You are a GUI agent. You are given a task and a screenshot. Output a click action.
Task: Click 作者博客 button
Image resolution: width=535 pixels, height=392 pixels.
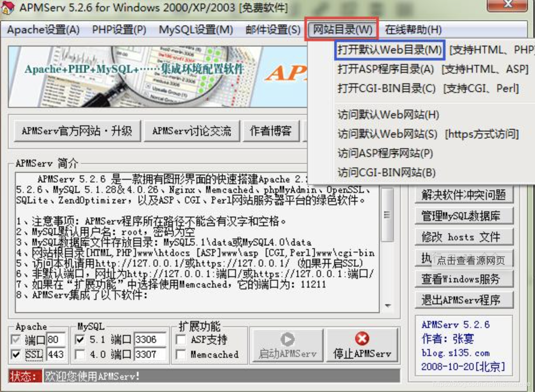coord(271,131)
